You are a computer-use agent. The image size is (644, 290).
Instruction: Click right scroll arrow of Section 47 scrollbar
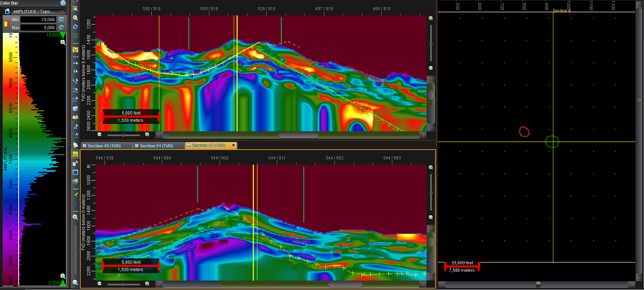(423, 284)
